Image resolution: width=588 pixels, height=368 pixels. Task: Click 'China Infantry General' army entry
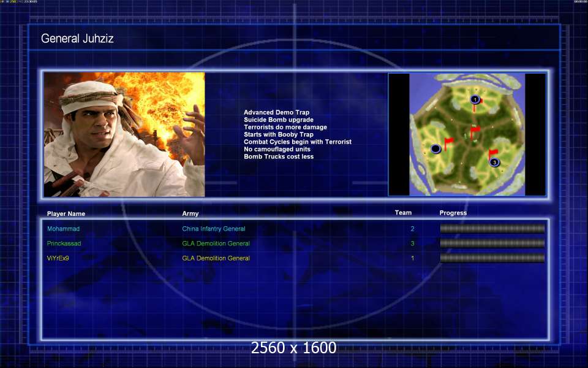pyautogui.click(x=214, y=229)
